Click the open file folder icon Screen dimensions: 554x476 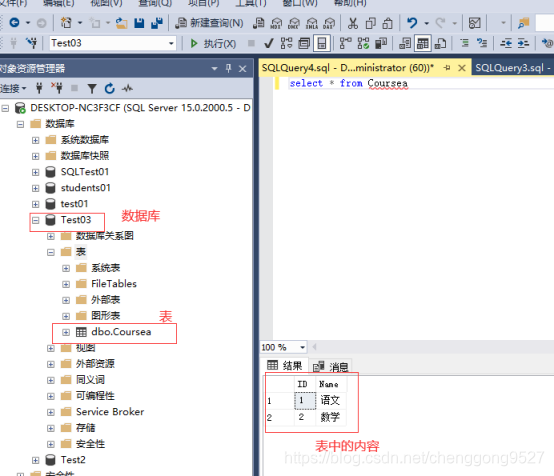[121, 23]
